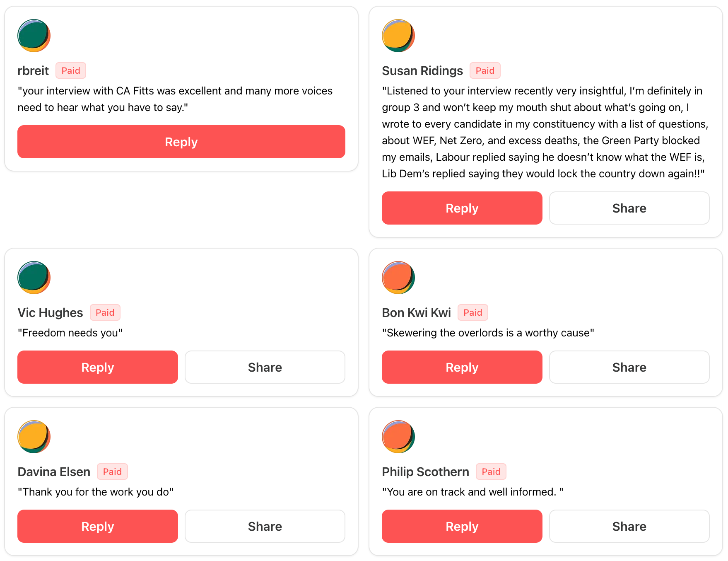Reply to Philip Scothern's comment
Screen dimensions: 728x561
[x=462, y=526]
